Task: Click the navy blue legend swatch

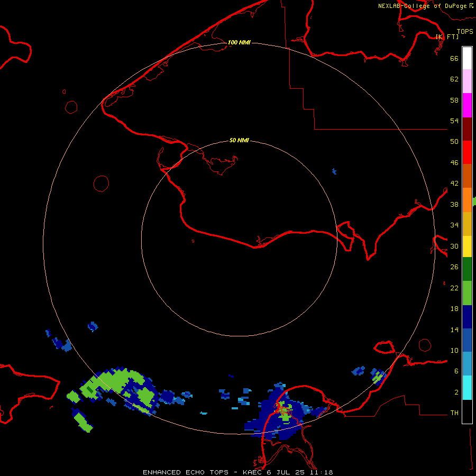Action: click(467, 317)
